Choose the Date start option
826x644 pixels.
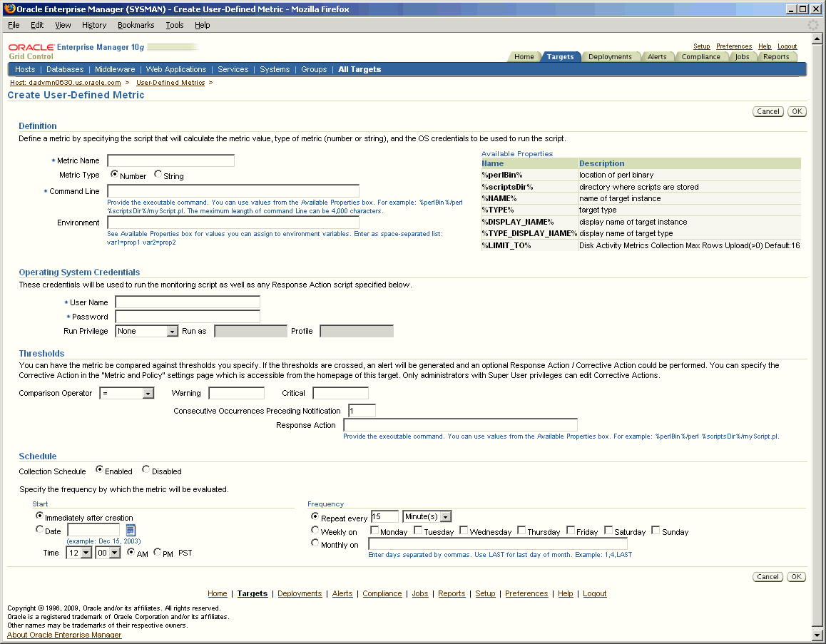[39, 530]
